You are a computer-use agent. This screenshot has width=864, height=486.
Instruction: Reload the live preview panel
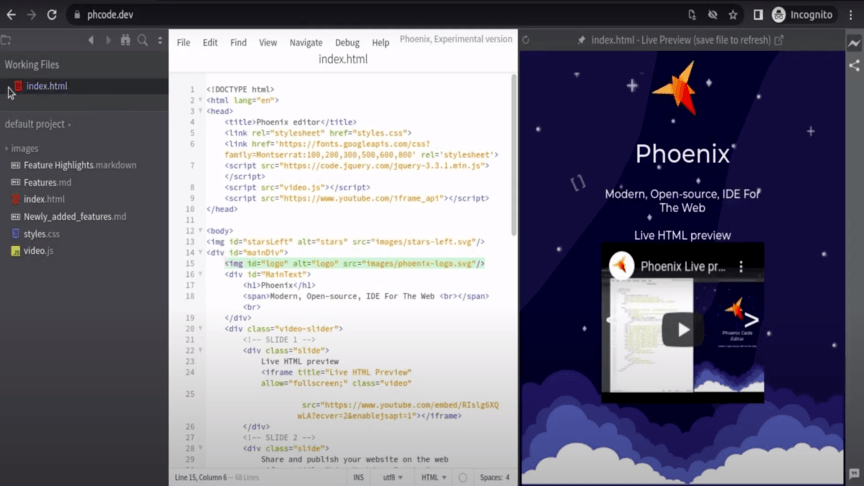coord(526,40)
